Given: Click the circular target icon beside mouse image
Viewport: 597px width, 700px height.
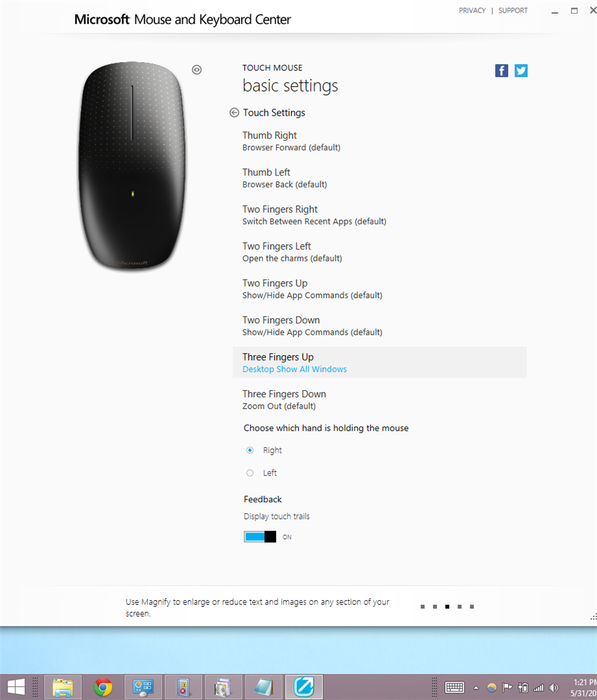Looking at the screenshot, I should (196, 70).
